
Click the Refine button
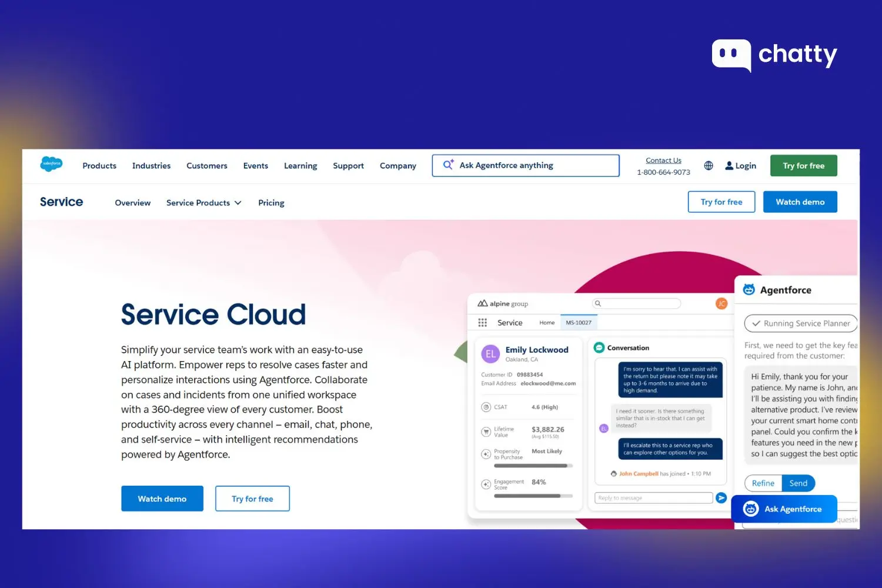click(x=763, y=483)
